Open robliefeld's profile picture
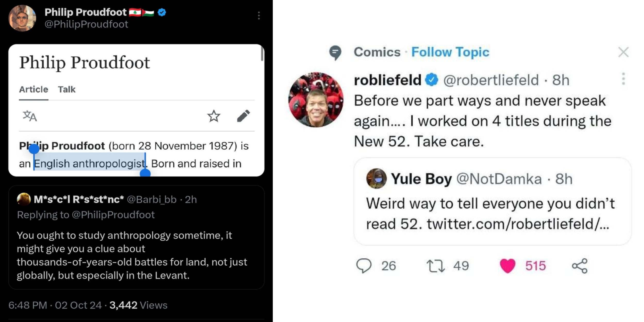Viewport: 644px width, 322px height. tap(316, 100)
